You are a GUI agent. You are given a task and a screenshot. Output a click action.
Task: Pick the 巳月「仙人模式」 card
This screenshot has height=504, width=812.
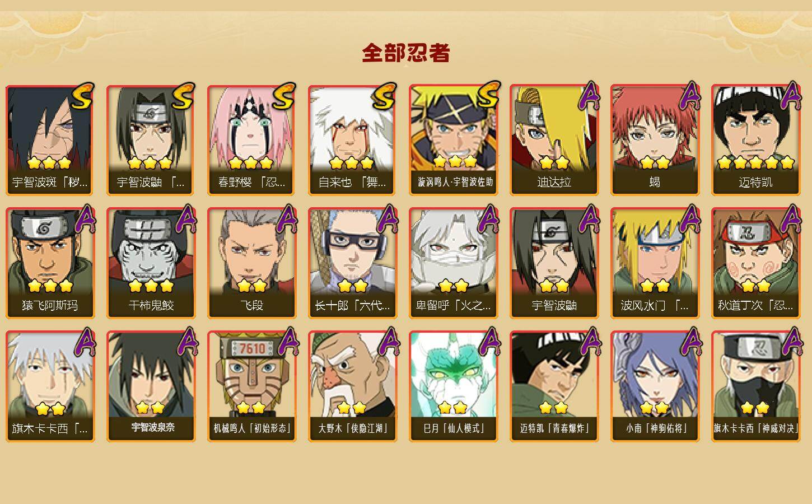(454, 386)
